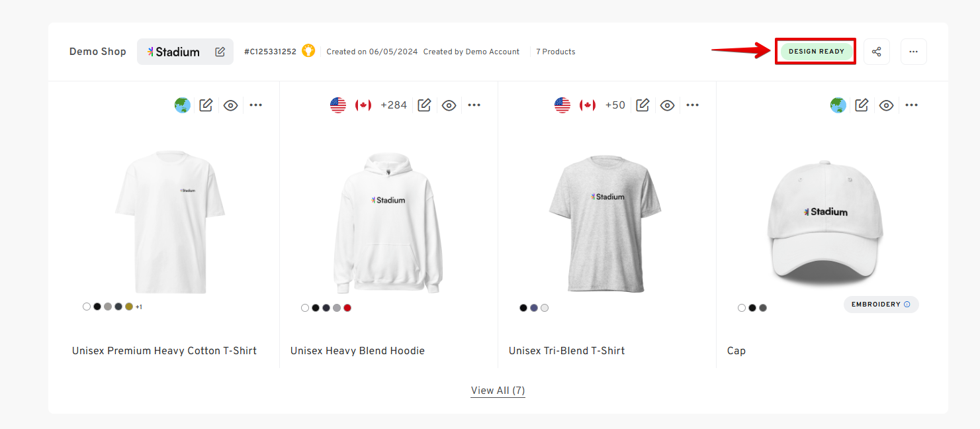This screenshot has height=429, width=980.
Task: Toggle the eye visibility icon for the Hoodie
Action: click(x=449, y=105)
